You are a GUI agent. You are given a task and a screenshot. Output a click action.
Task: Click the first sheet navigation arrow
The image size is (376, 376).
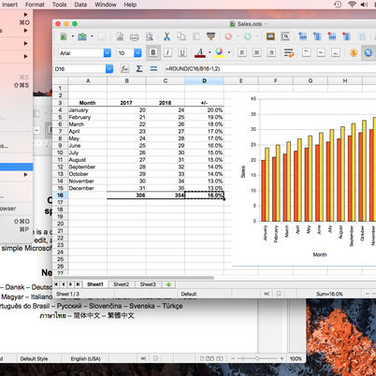[56, 284]
